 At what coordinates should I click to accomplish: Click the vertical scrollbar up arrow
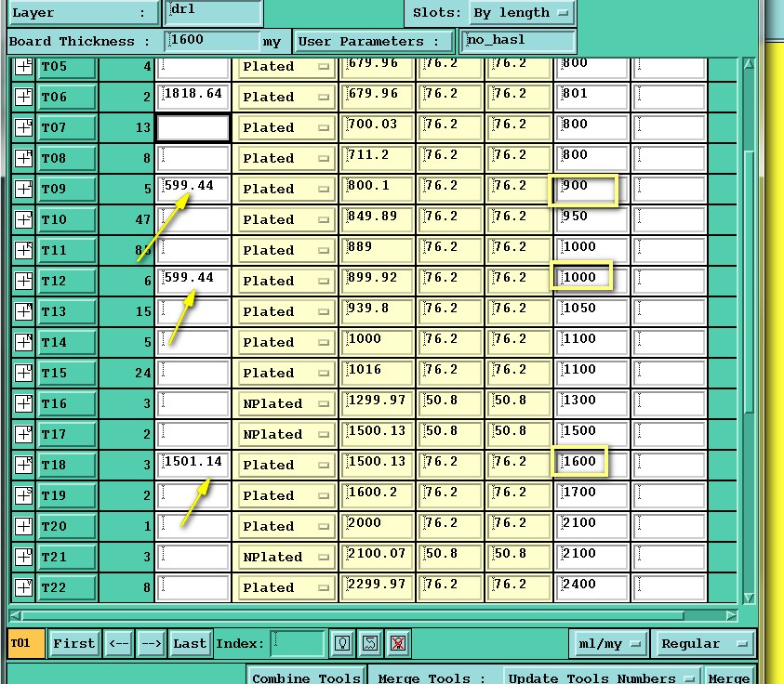click(749, 64)
